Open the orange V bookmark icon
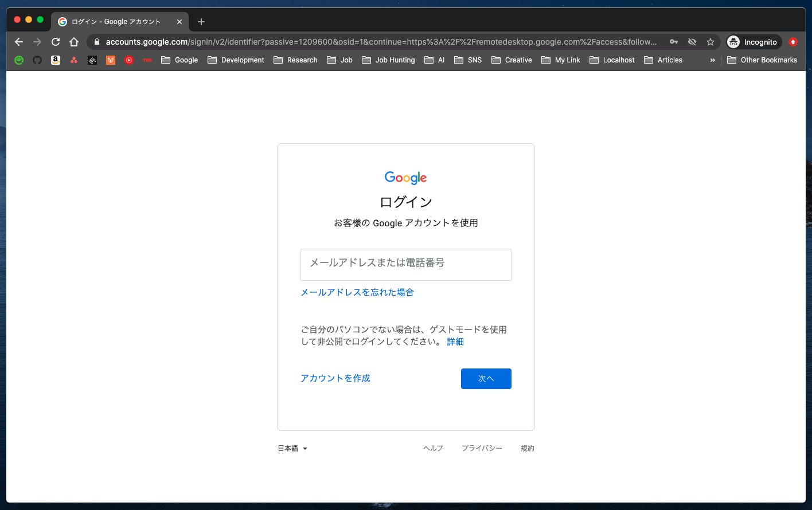812x510 pixels. click(111, 60)
